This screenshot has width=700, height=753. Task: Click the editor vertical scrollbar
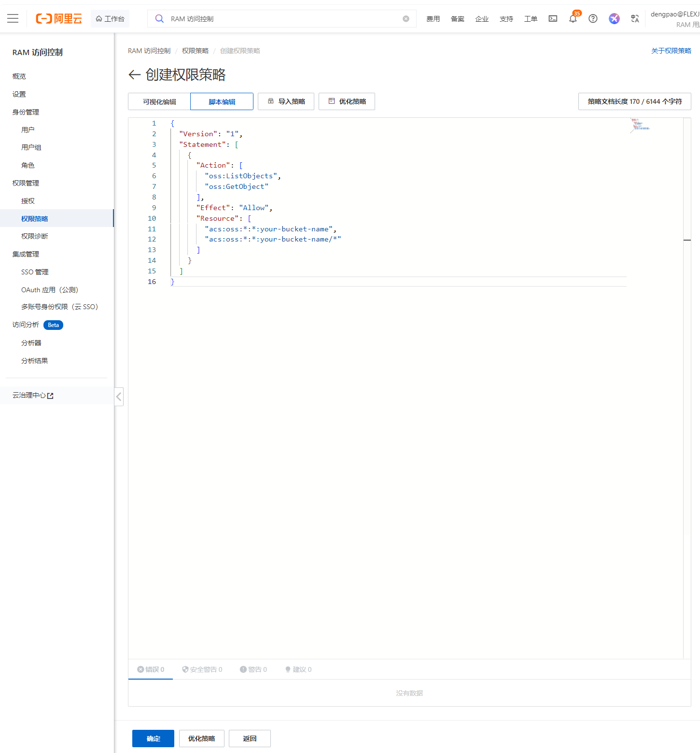point(687,388)
